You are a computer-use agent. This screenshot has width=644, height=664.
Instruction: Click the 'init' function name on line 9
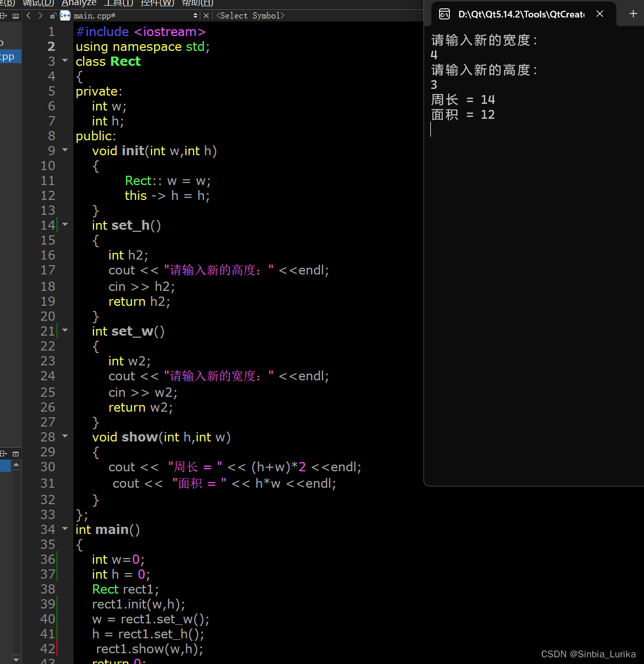tap(133, 151)
